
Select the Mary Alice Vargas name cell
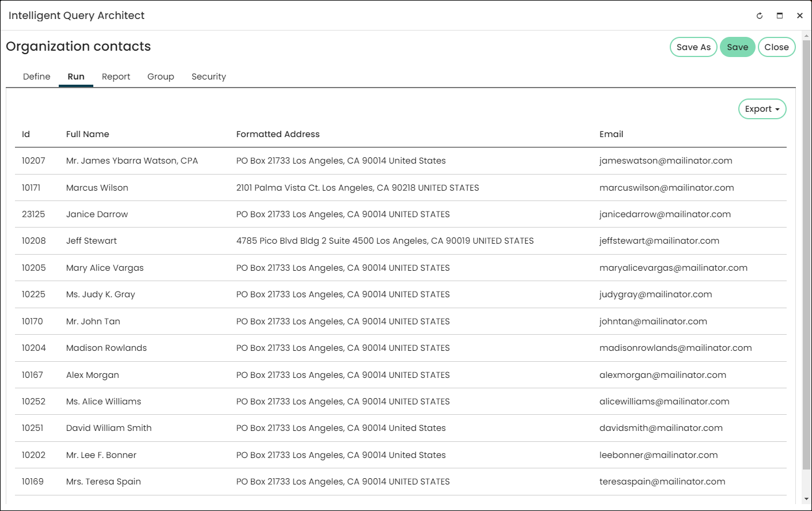pos(105,268)
